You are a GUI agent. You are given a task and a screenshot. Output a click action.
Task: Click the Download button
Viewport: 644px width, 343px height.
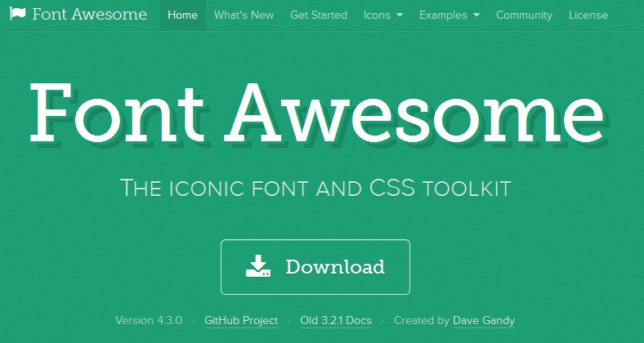(315, 267)
